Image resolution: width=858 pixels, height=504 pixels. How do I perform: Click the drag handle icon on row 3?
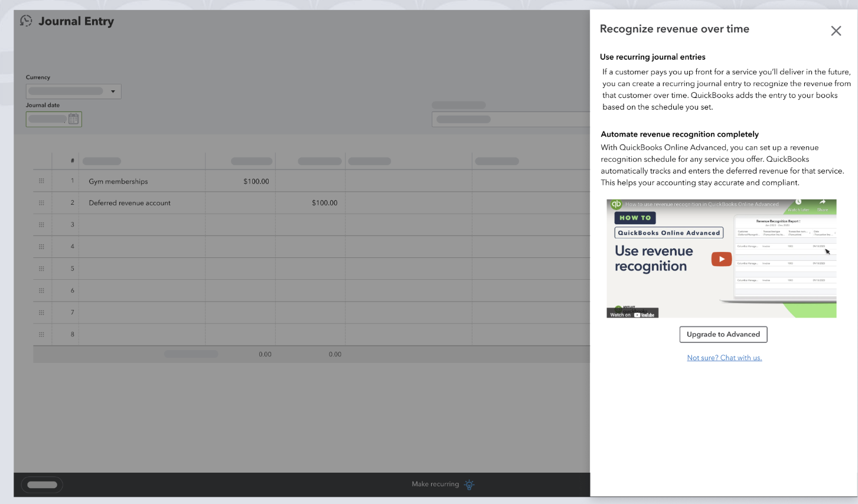[41, 225]
